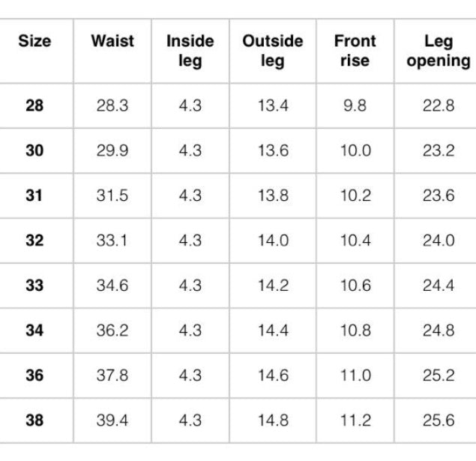Click waist value 33.1 for size 32
Image resolution: width=476 pixels, height=461 pixels.
[x=112, y=241]
